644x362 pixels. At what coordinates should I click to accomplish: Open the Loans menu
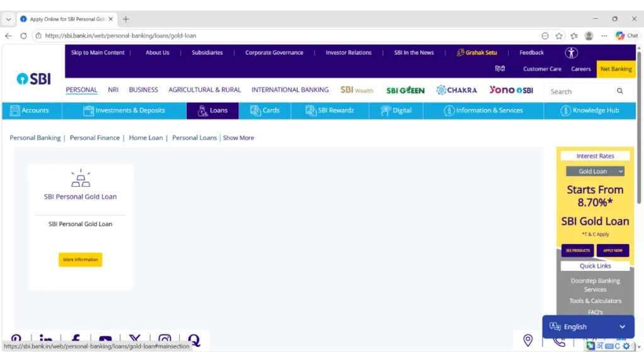click(213, 111)
